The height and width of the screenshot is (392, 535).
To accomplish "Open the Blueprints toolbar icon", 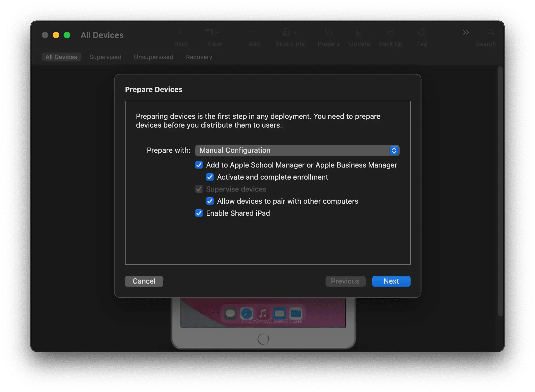I will click(289, 32).
